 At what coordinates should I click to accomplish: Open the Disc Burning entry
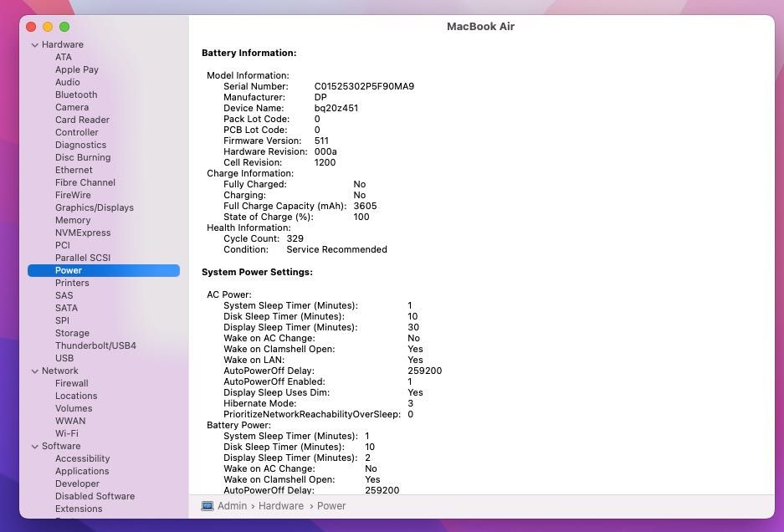click(83, 157)
